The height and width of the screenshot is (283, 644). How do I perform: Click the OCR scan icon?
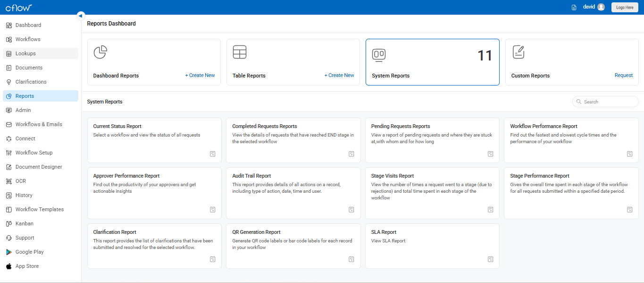pyautogui.click(x=9, y=181)
